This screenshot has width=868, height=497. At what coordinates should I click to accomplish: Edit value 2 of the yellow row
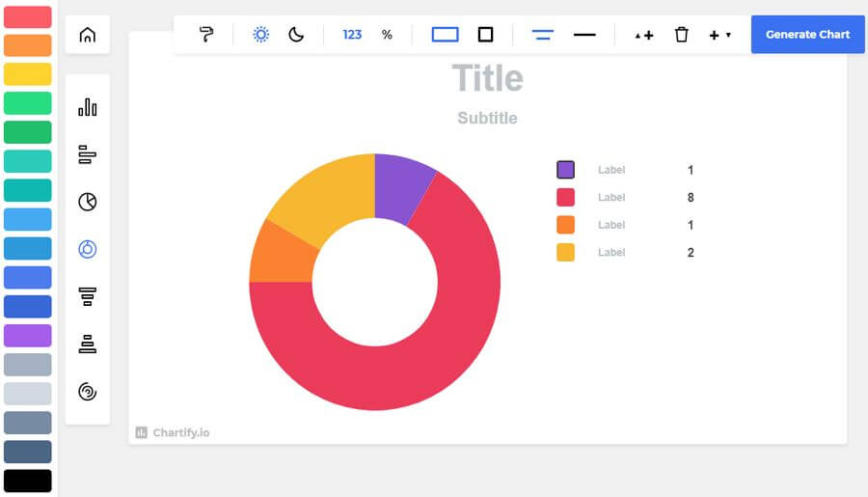pos(691,253)
